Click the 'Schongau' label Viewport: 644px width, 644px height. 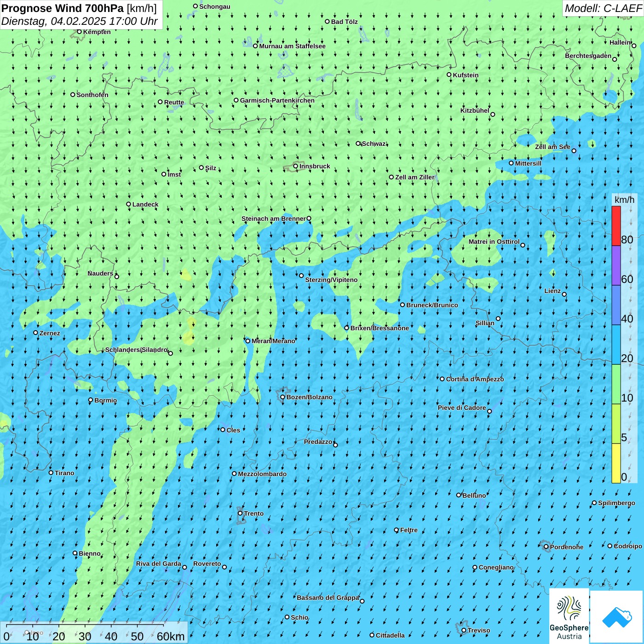pos(214,6)
